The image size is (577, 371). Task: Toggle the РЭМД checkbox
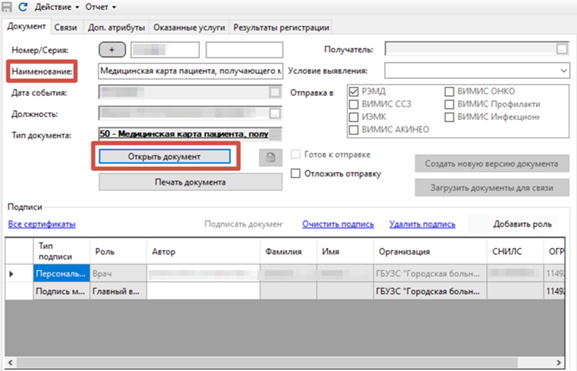(354, 91)
